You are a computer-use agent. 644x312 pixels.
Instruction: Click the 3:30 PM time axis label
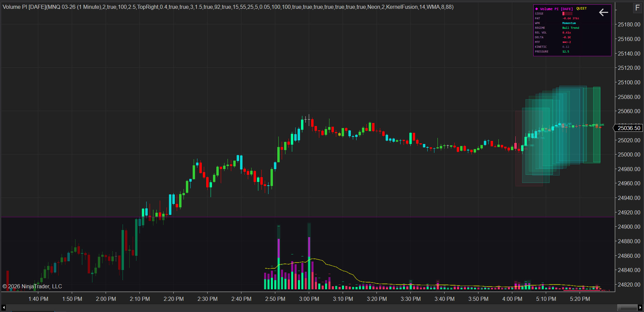coord(411,299)
